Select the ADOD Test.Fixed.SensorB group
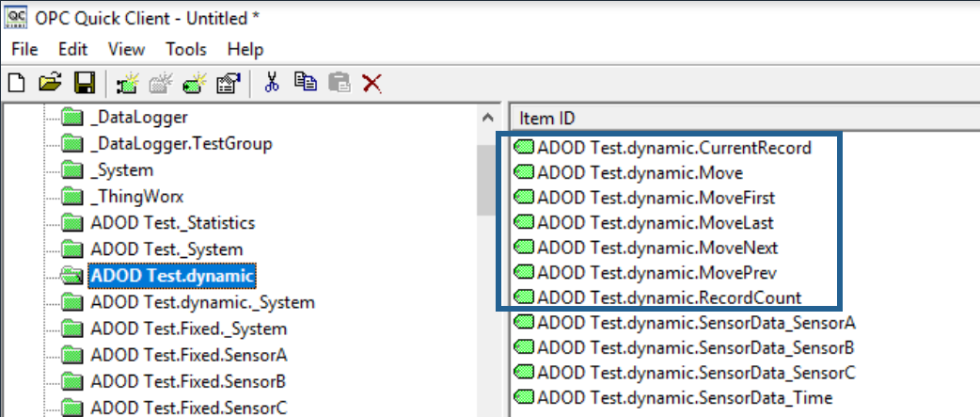Image resolution: width=980 pixels, height=417 pixels. 188,381
